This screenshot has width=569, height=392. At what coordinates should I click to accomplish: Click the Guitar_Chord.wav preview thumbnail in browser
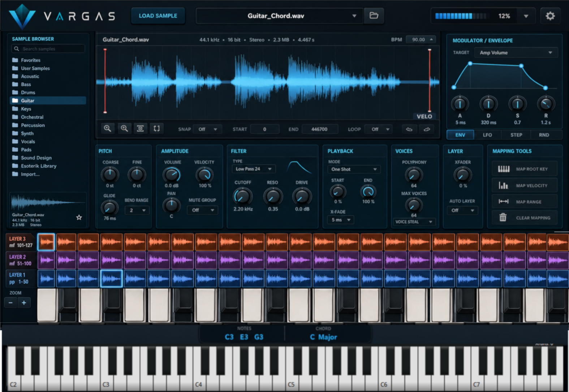(x=48, y=202)
